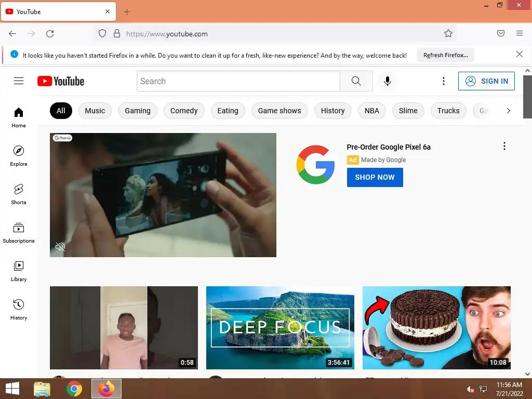Open Windows Start menu

pos(12,389)
